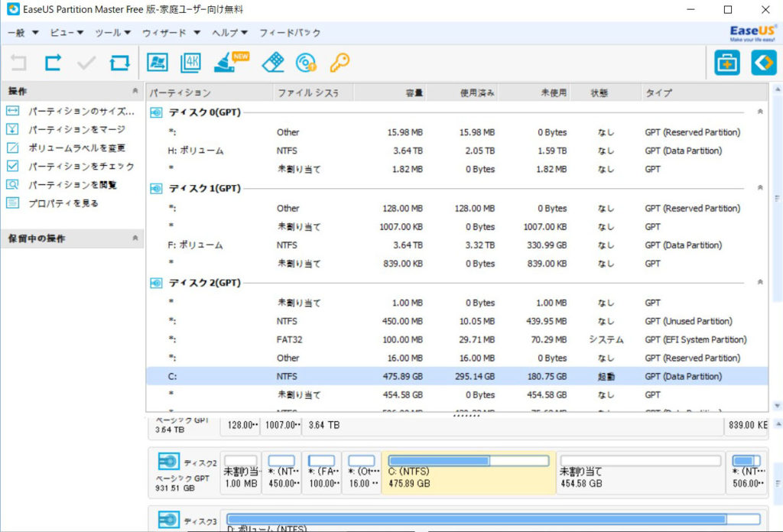Click the ディスク 2(GPT) disk icon
Screen dimensions: 783x532
(x=156, y=283)
